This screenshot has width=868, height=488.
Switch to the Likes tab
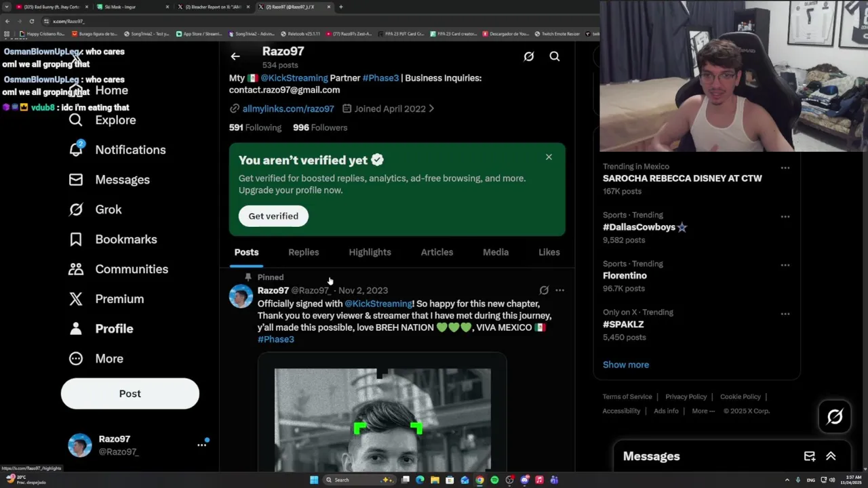pos(549,252)
